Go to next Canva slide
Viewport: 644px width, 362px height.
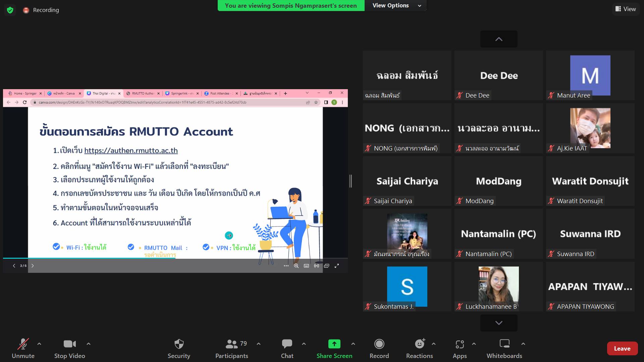[33, 266]
